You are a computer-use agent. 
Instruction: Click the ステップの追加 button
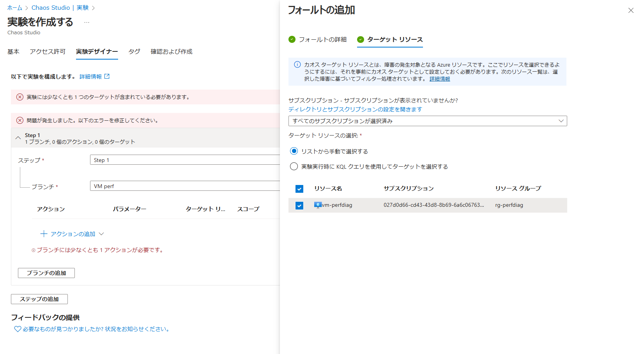click(x=39, y=299)
